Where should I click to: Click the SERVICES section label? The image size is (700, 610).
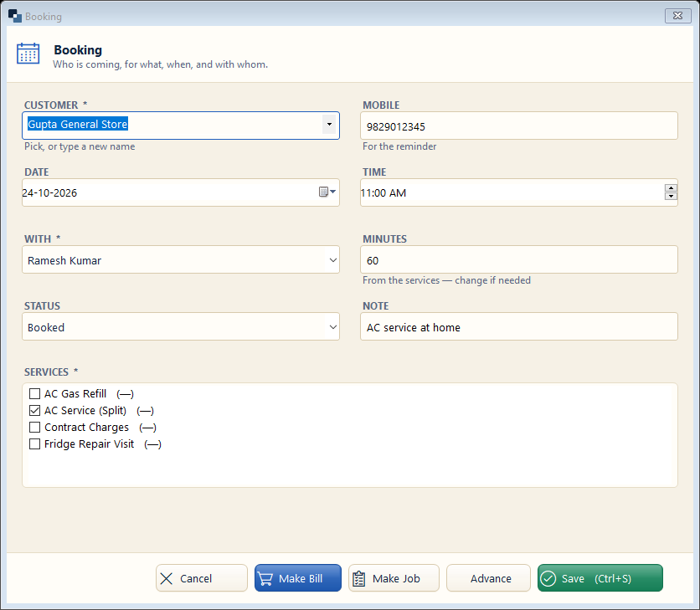coord(46,372)
